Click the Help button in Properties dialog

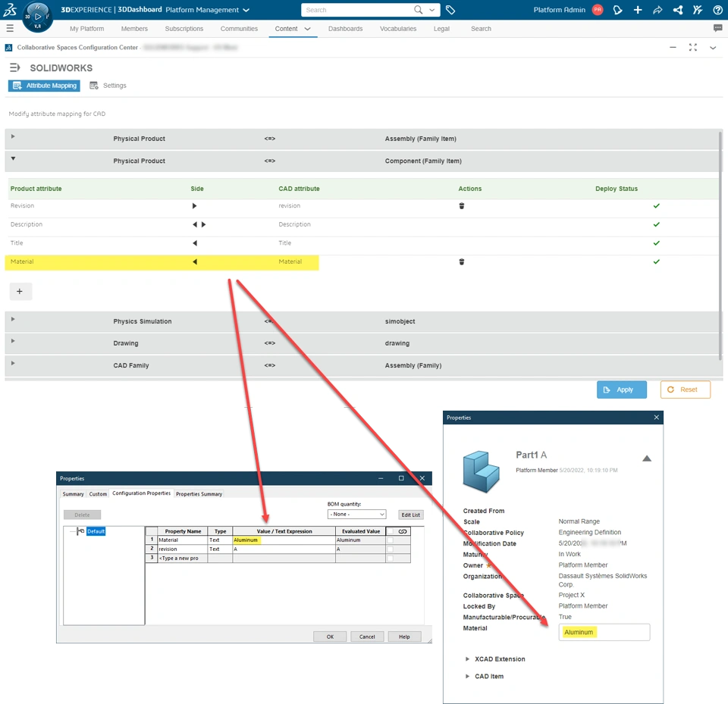pos(404,637)
